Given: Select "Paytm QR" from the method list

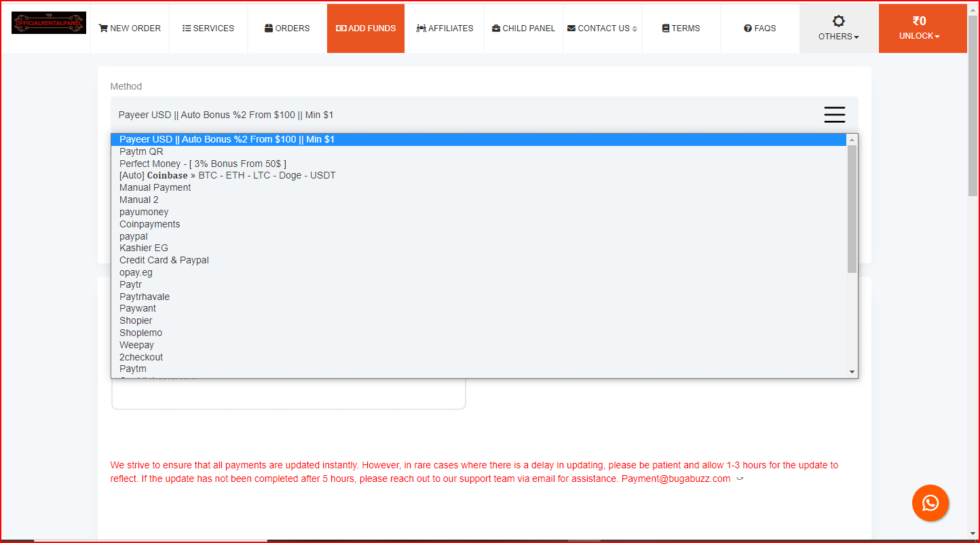Looking at the screenshot, I should click(x=141, y=151).
